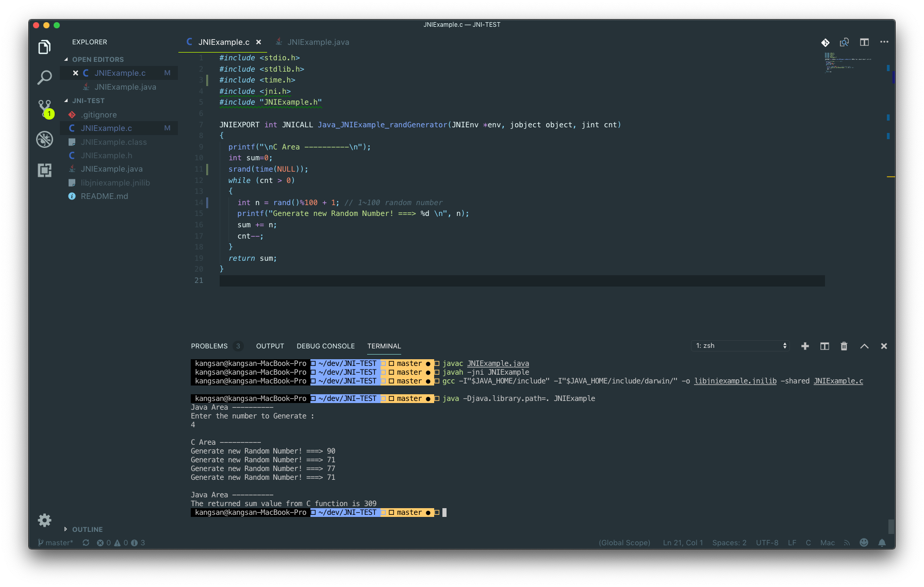
Task: Open Source Control view with badge 1
Action: tap(45, 109)
